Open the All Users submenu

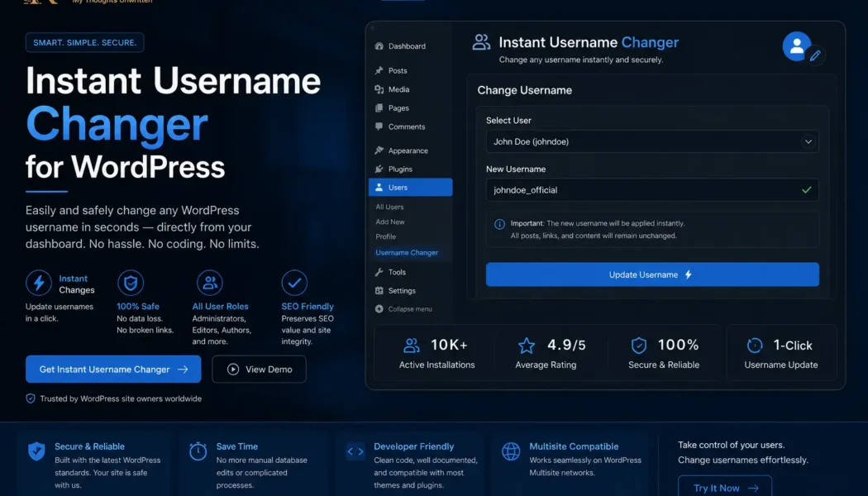(389, 207)
